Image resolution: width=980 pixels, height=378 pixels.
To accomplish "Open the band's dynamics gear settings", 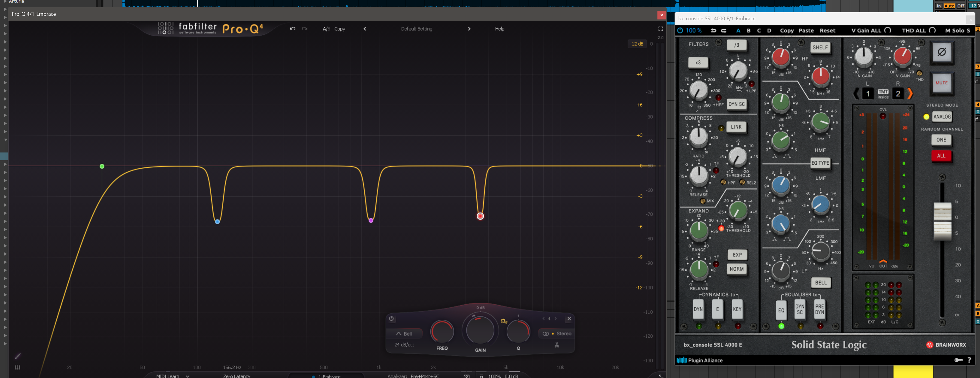I will click(504, 321).
